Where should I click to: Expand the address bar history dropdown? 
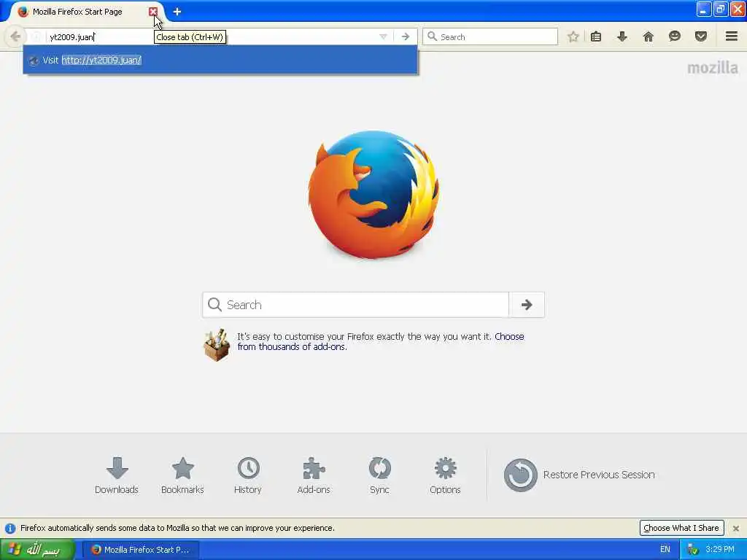[x=383, y=36]
